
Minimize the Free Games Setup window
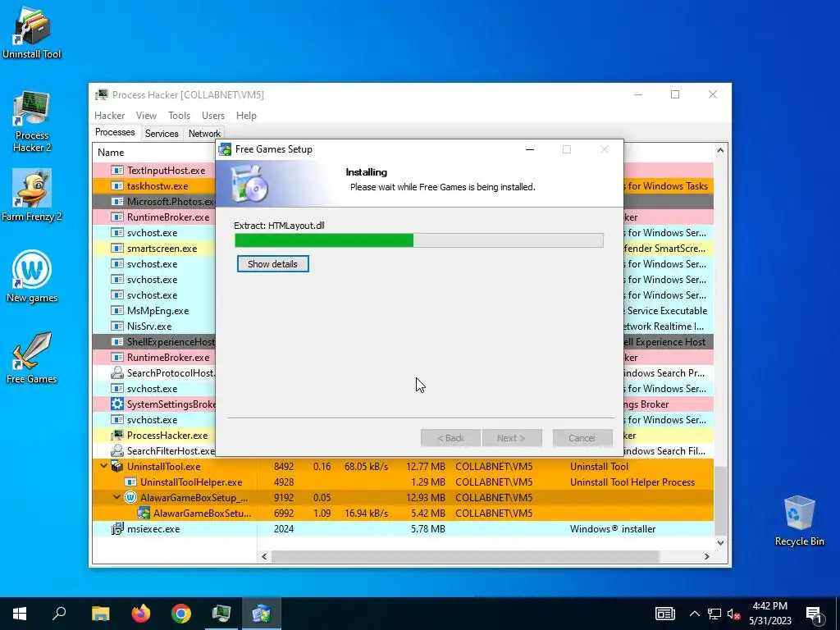pyautogui.click(x=530, y=149)
